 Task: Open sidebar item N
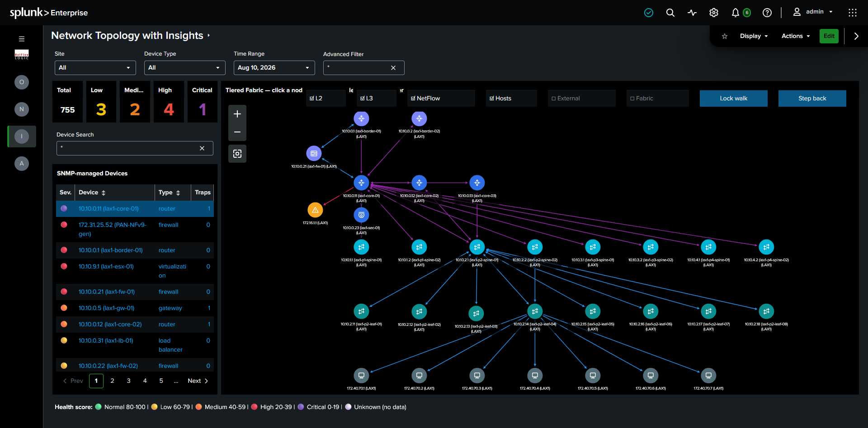pos(22,109)
